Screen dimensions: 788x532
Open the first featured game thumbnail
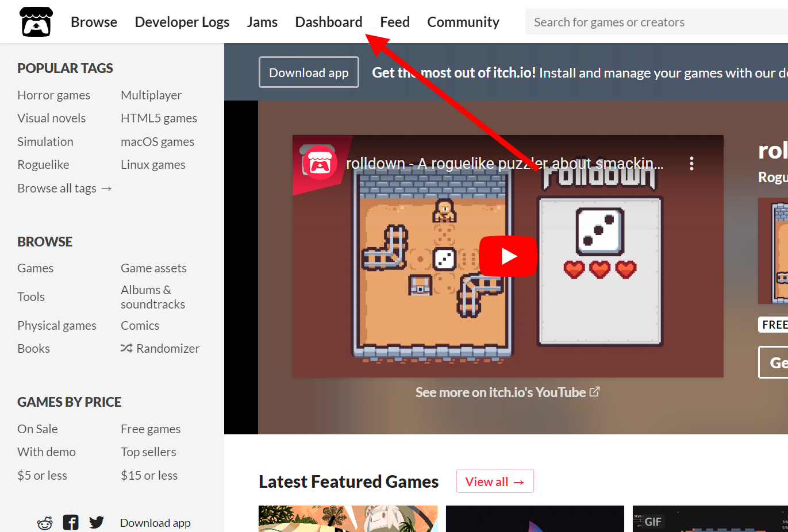[x=348, y=519]
